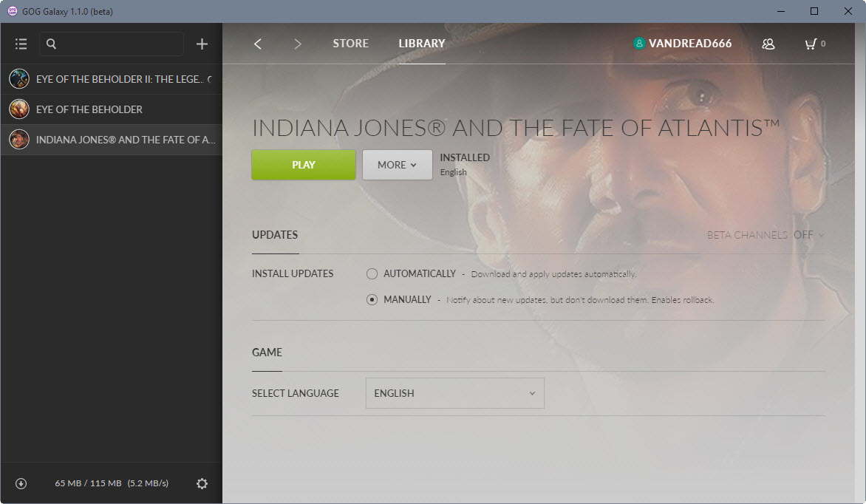Screen dimensions: 866x504
Task: Launch the game with the Play button
Action: tap(304, 165)
